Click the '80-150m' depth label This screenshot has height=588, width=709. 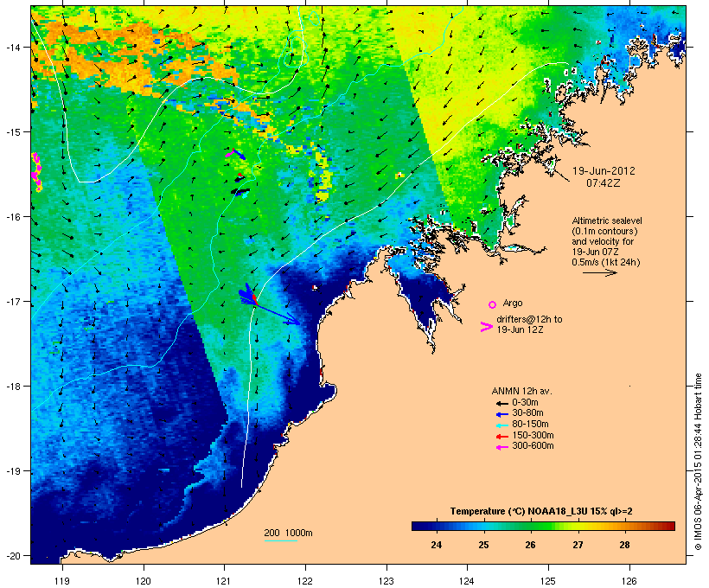coord(530,425)
